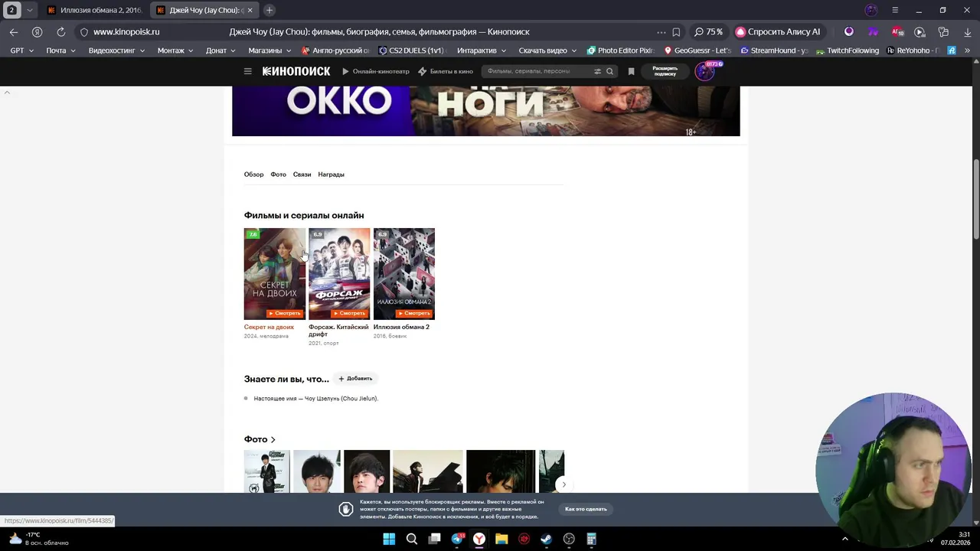980x551 pixels.
Task: Expand the Магазины bookmarks folder
Action: click(x=269, y=51)
